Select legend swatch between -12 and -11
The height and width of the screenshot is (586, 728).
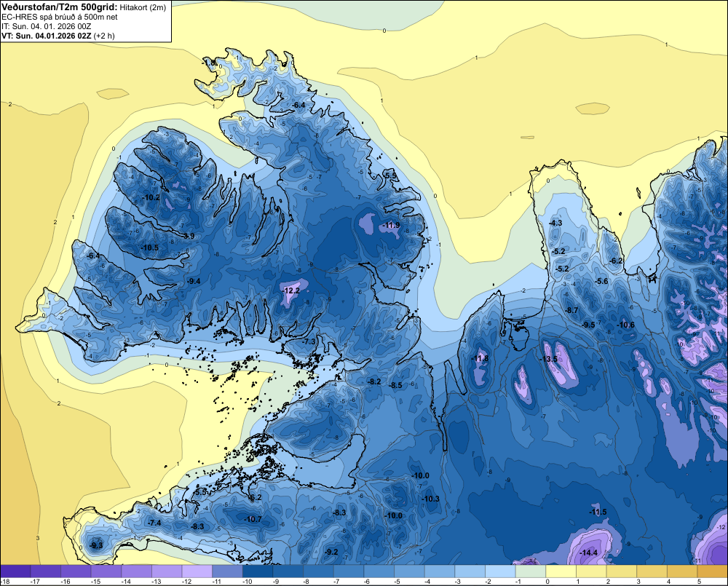click(x=197, y=571)
